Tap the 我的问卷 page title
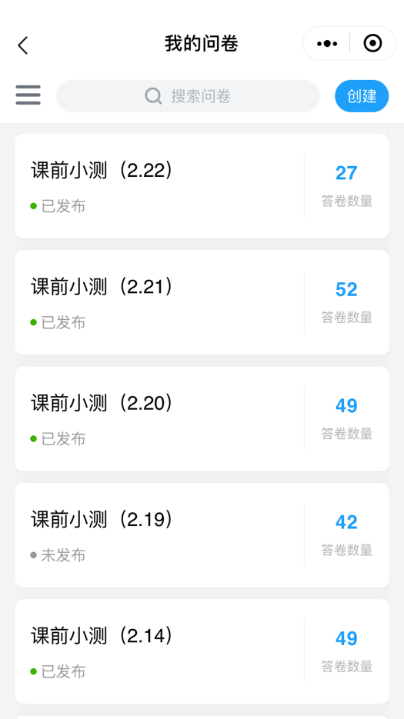 click(x=201, y=44)
